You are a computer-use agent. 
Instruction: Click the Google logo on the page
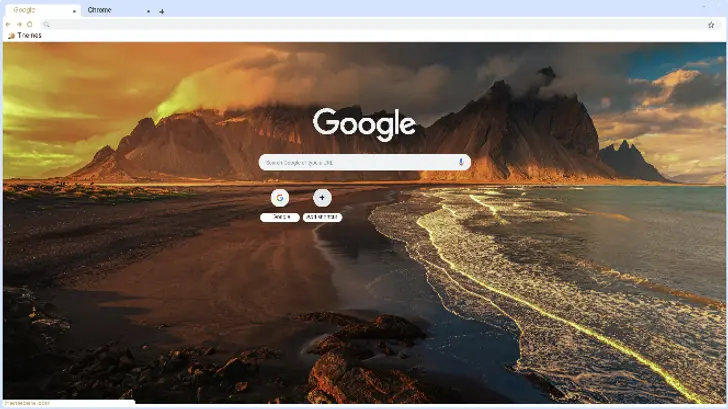[364, 123]
